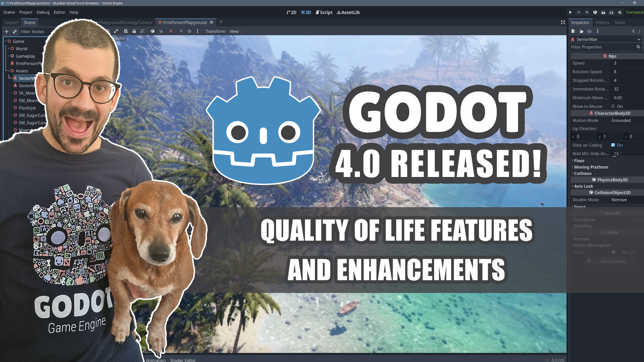Expand the Collision section

tap(582, 173)
